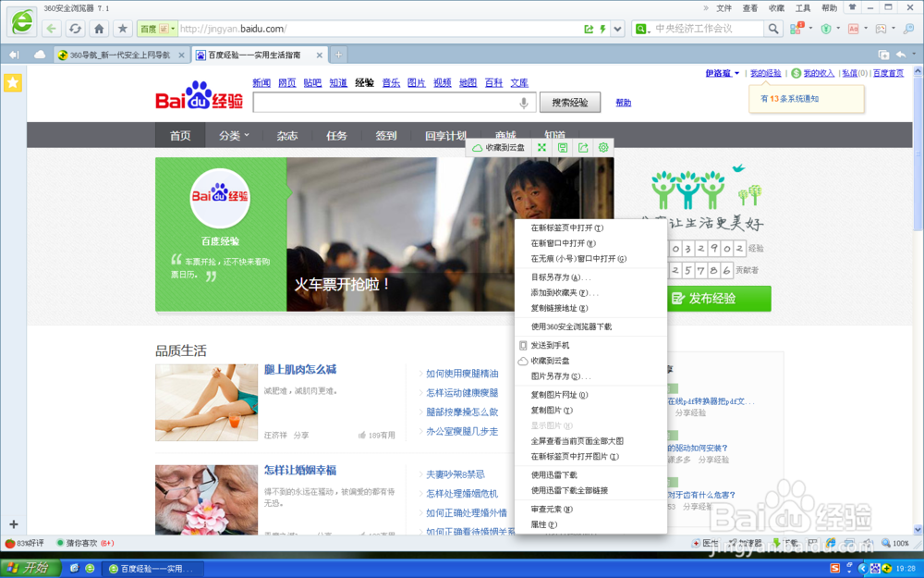The width and height of the screenshot is (924, 578).
Task: Click the 我的经验 link at top right
Action: pos(765,73)
